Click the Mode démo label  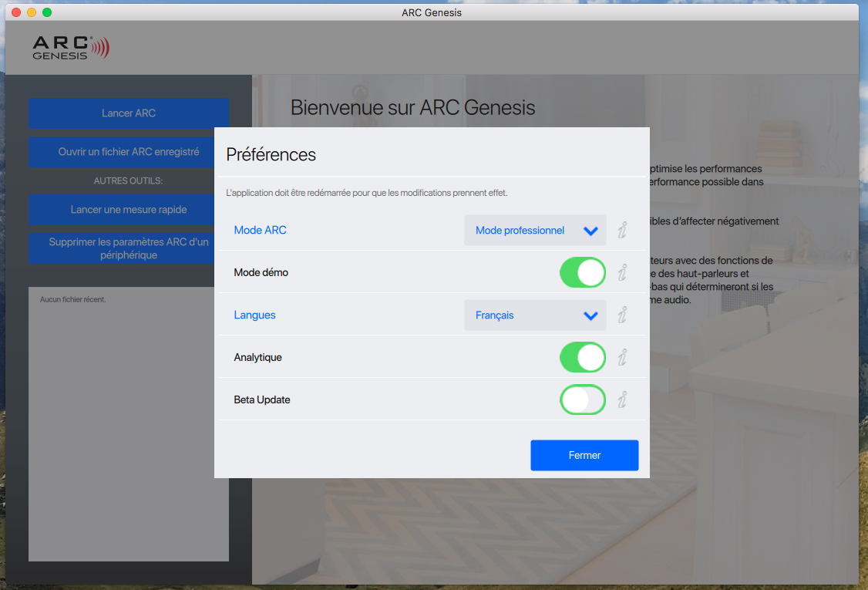261,272
